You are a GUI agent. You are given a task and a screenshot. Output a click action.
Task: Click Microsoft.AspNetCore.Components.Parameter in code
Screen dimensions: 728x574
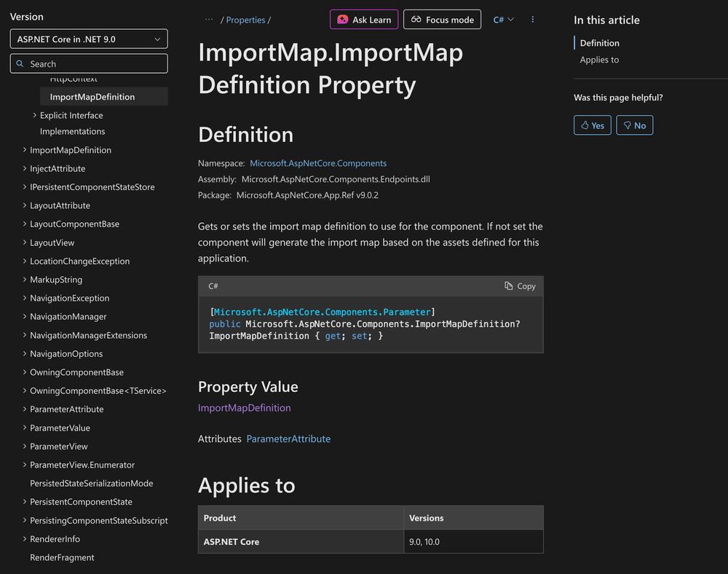point(323,312)
